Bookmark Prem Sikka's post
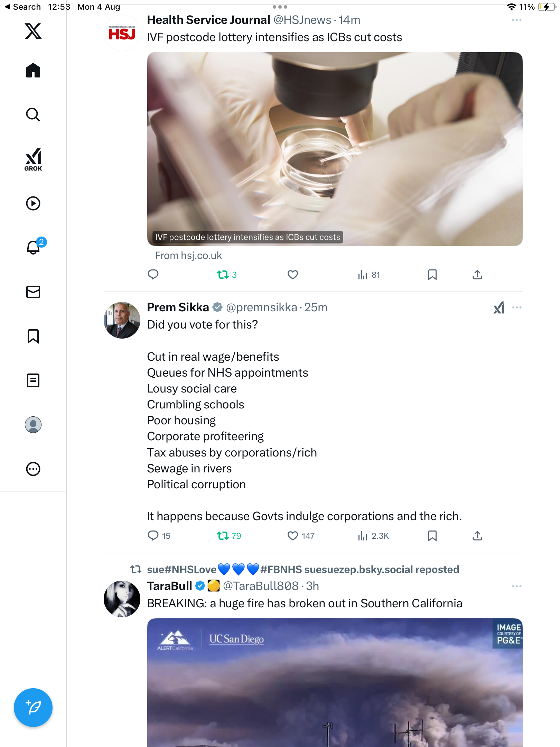560x747 pixels. point(432,536)
